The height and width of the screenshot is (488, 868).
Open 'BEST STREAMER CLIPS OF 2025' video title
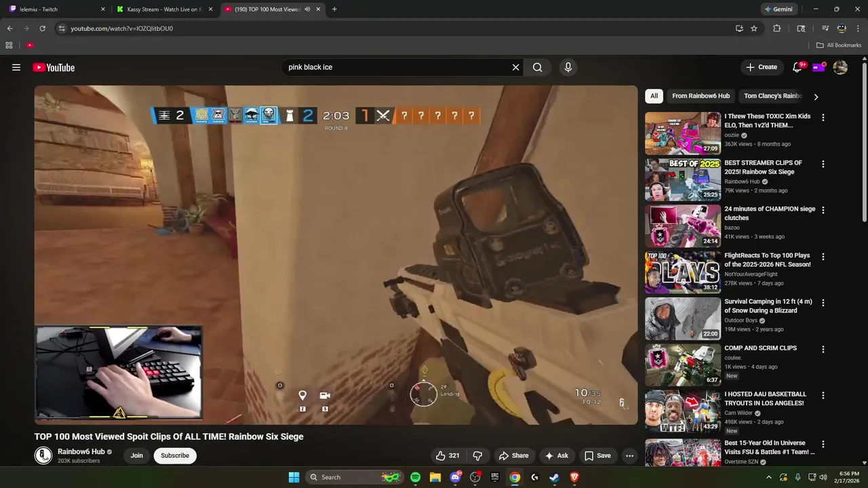pos(763,167)
